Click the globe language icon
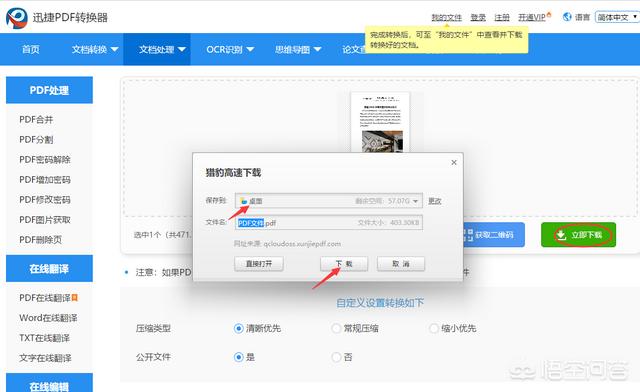Image resolution: width=640 pixels, height=392 pixels. tap(567, 17)
